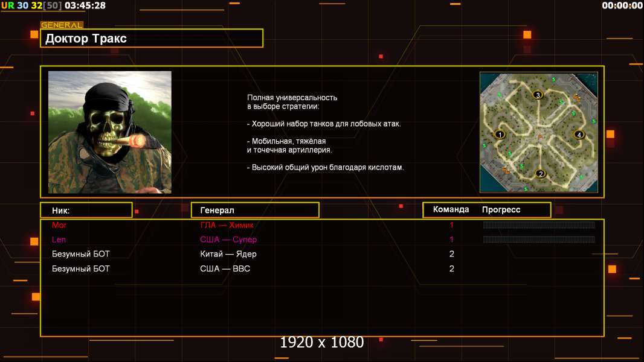Click the 'Генерал' column header
The height and width of the screenshot is (362, 644).
255,210
